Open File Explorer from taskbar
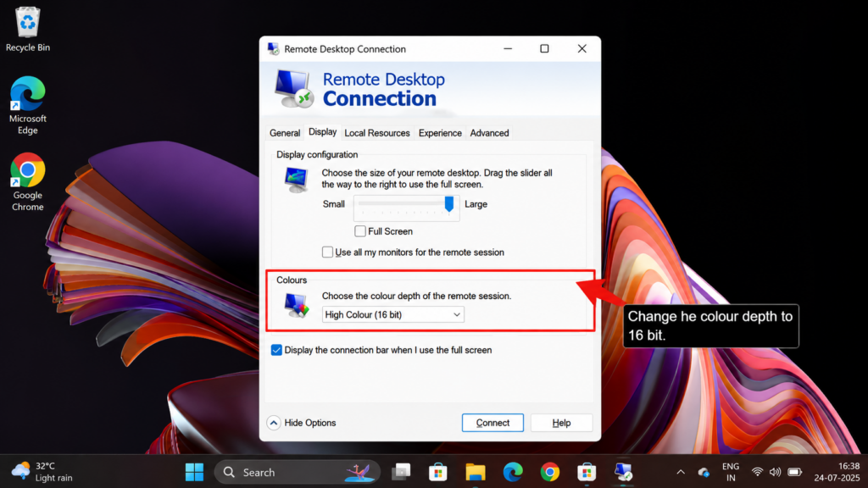This screenshot has height=488, width=868. 475,472
